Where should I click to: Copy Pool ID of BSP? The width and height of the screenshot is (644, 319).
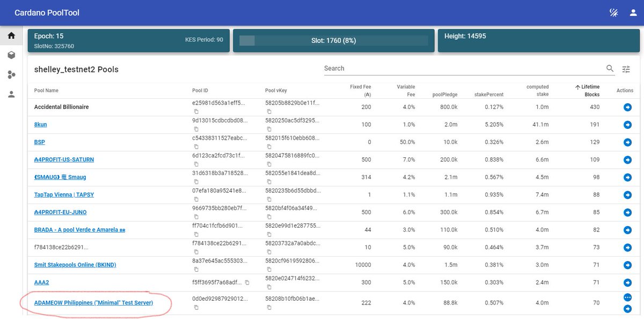click(x=196, y=147)
